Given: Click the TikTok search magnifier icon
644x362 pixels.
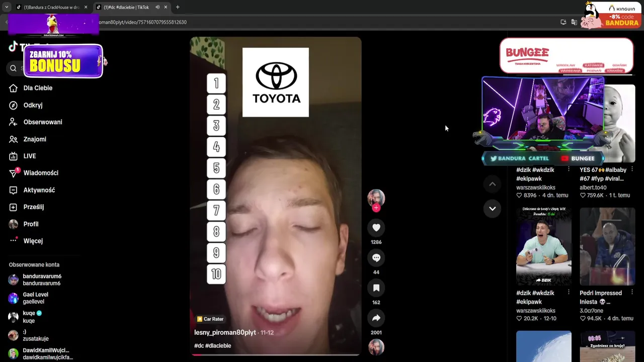Looking at the screenshot, I should pyautogui.click(x=14, y=68).
